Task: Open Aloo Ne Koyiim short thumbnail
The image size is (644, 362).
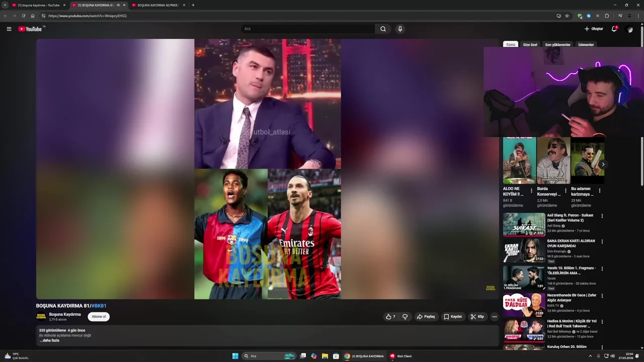Action: pos(519,160)
